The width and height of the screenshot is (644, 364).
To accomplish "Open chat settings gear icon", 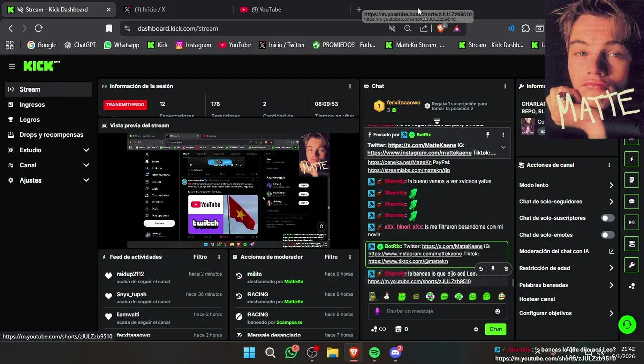I will pyautogui.click(x=476, y=329).
